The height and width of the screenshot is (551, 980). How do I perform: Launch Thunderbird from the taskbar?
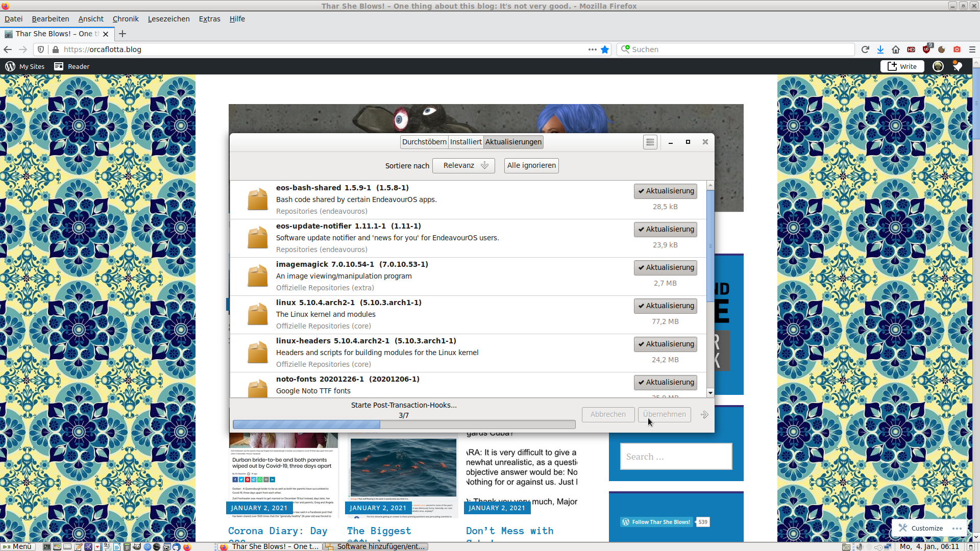pyautogui.click(x=177, y=546)
